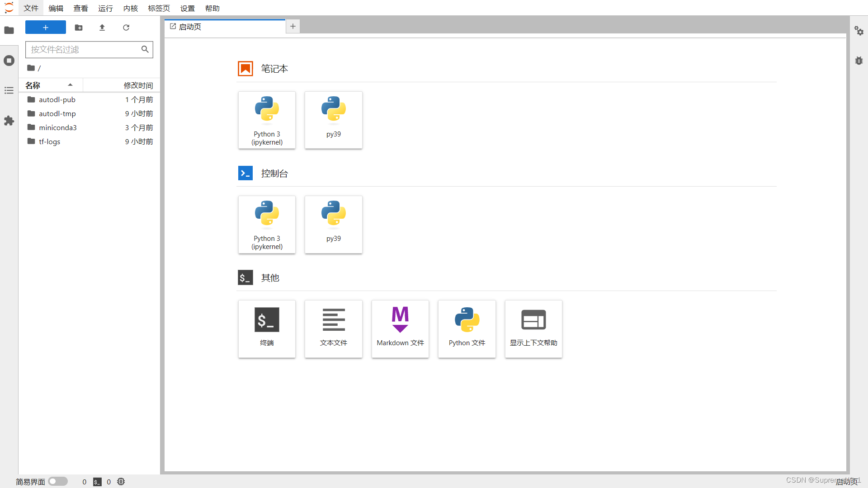Create Python 3 (ipykernel) notebook
This screenshot has height=488, width=868.
point(267,120)
